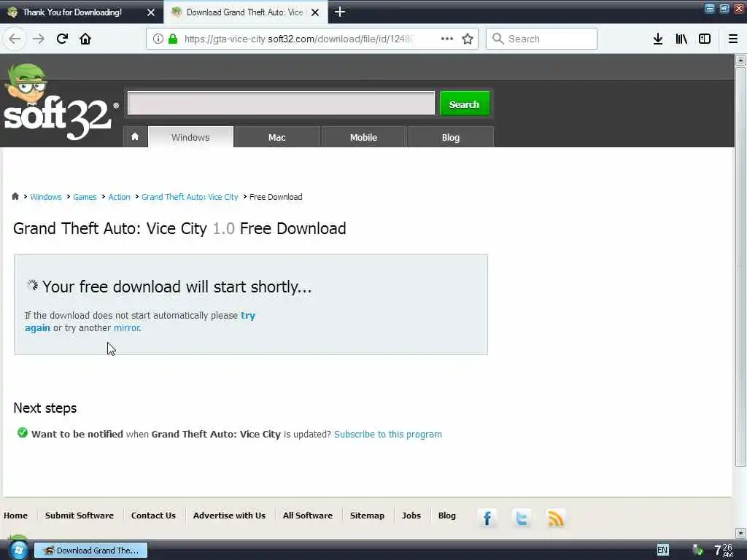The height and width of the screenshot is (560, 747).
Task: Open the Blog navigation tab
Action: (x=451, y=137)
